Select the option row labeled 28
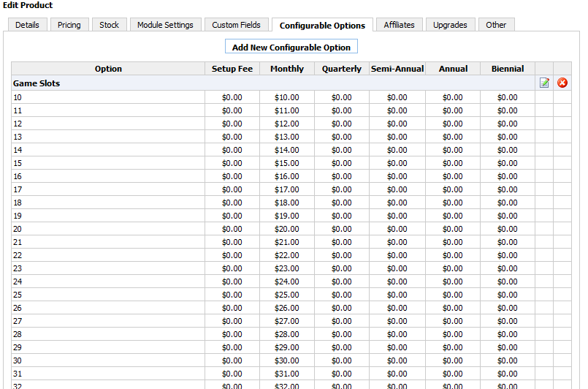Image resolution: width=588 pixels, height=389 pixels. coord(291,334)
